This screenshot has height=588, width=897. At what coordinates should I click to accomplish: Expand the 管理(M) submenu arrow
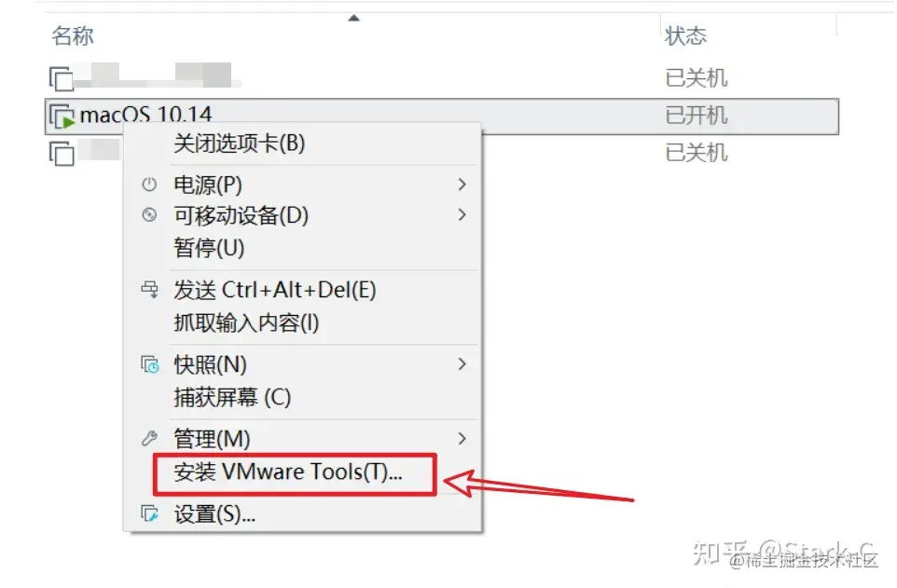coord(462,439)
